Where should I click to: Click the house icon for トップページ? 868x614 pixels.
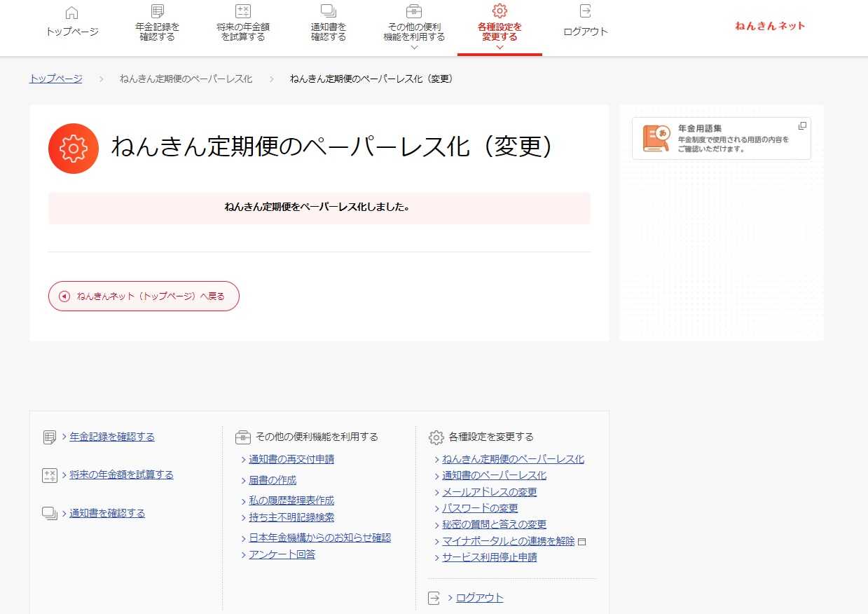click(71, 13)
